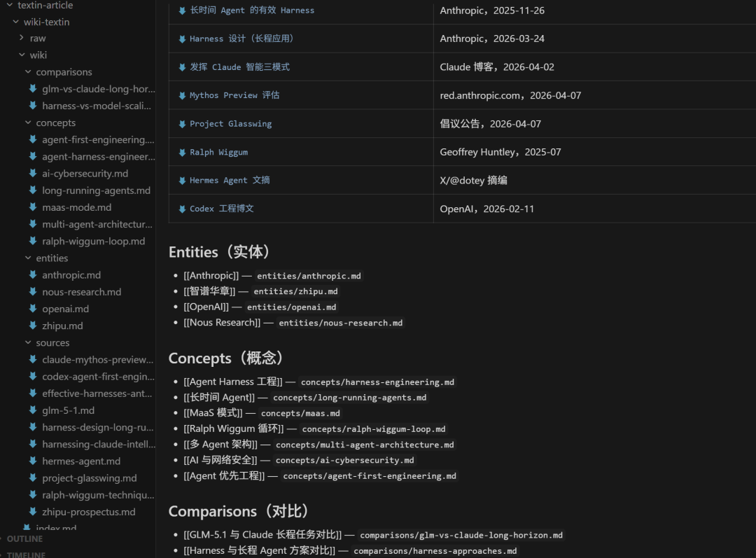Click entities/zhipu.md code text

[x=295, y=291]
